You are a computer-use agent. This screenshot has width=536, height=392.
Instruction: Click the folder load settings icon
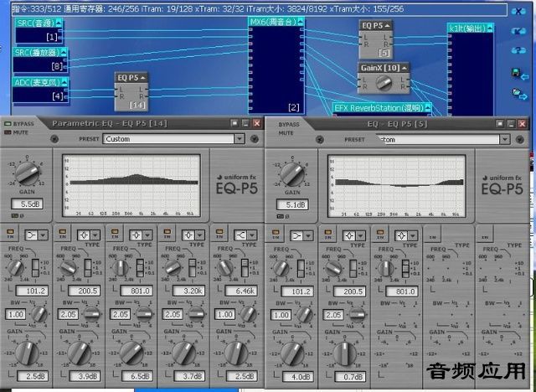(520, 94)
